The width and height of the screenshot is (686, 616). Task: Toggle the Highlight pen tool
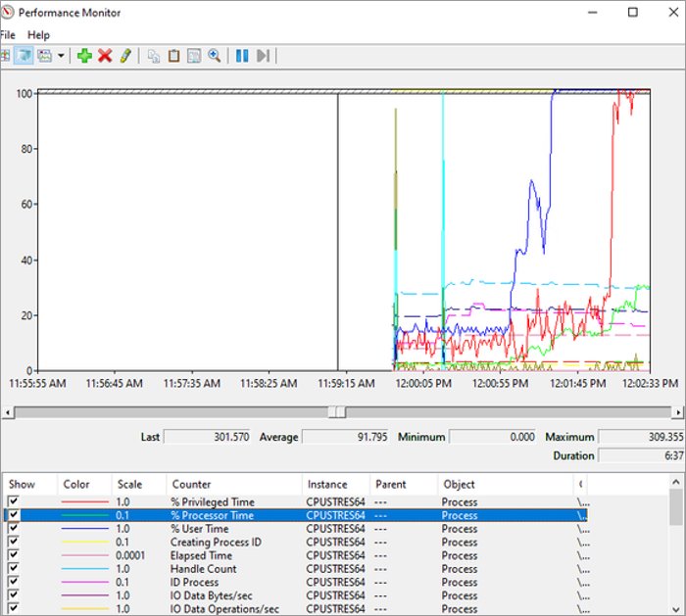click(x=125, y=56)
